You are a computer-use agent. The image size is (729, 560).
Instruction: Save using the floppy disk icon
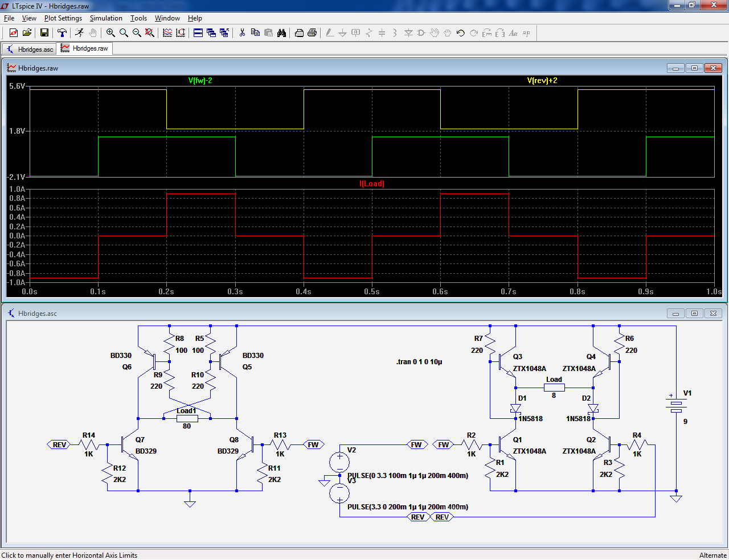44,33
